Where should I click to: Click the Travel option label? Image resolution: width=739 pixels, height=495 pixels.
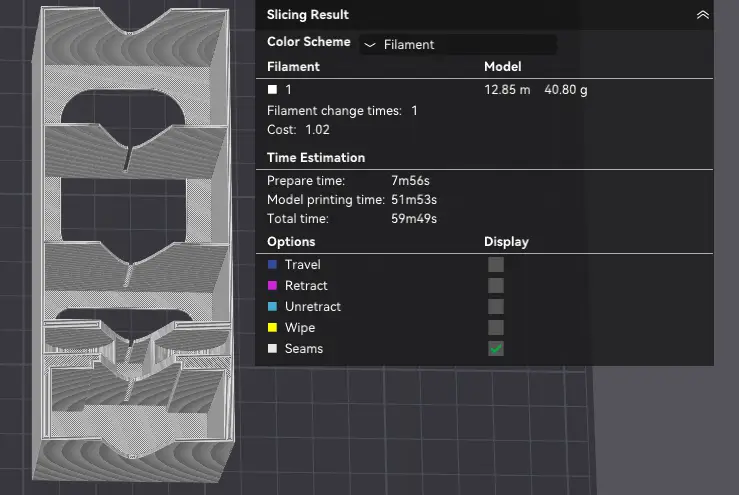[x=303, y=264]
